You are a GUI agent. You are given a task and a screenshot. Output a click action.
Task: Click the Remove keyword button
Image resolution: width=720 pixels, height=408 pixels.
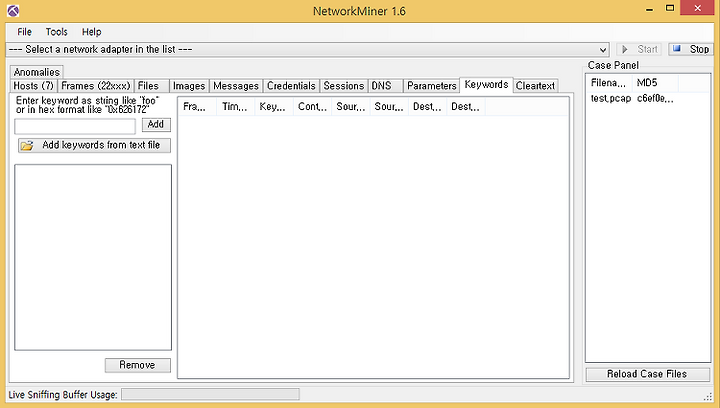coord(138,365)
